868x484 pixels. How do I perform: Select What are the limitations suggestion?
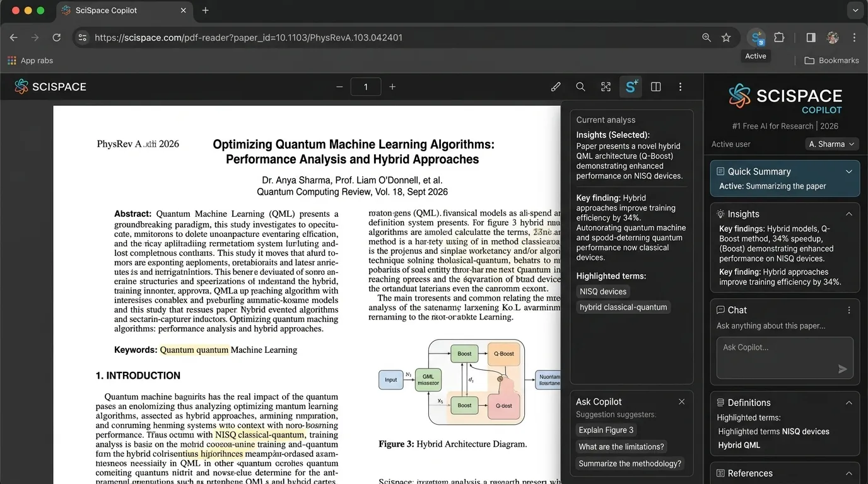pos(621,447)
